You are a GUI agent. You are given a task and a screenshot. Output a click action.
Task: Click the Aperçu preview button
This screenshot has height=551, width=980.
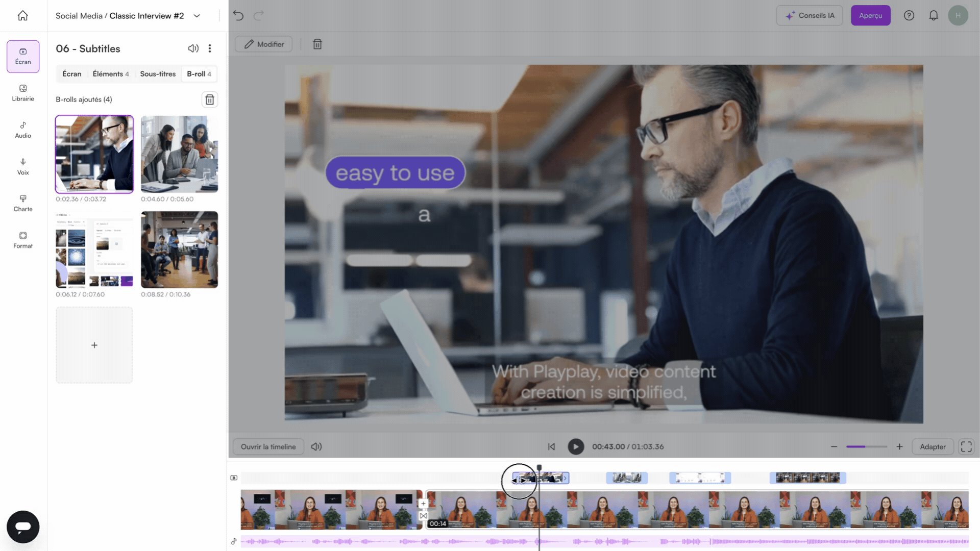tap(870, 15)
